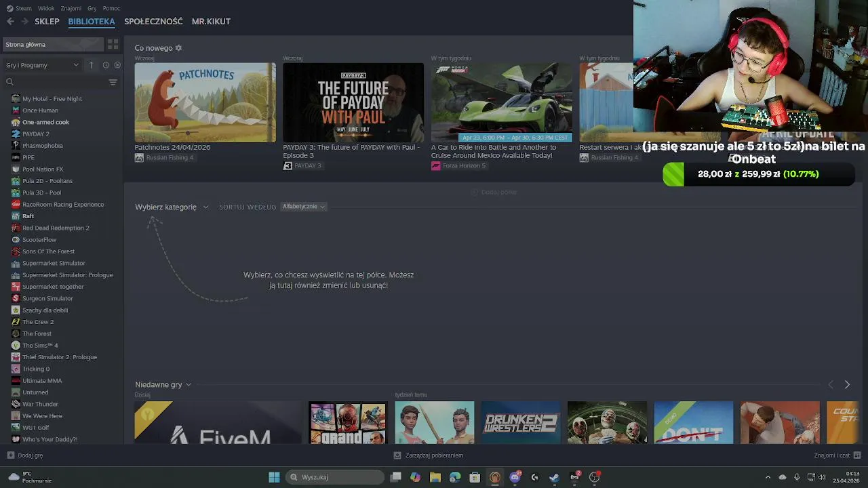
Task: Click Dodaj grę at bottom left
Action: [25, 455]
